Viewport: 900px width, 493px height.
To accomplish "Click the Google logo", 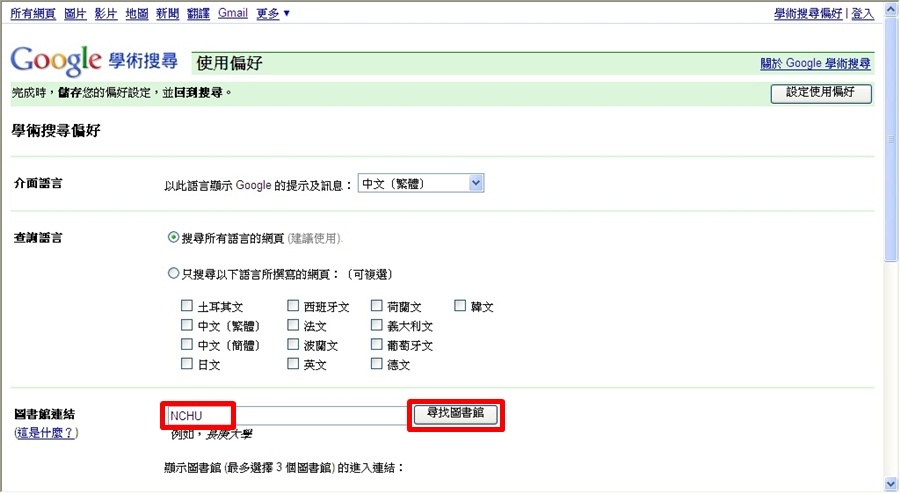I will pos(56,60).
